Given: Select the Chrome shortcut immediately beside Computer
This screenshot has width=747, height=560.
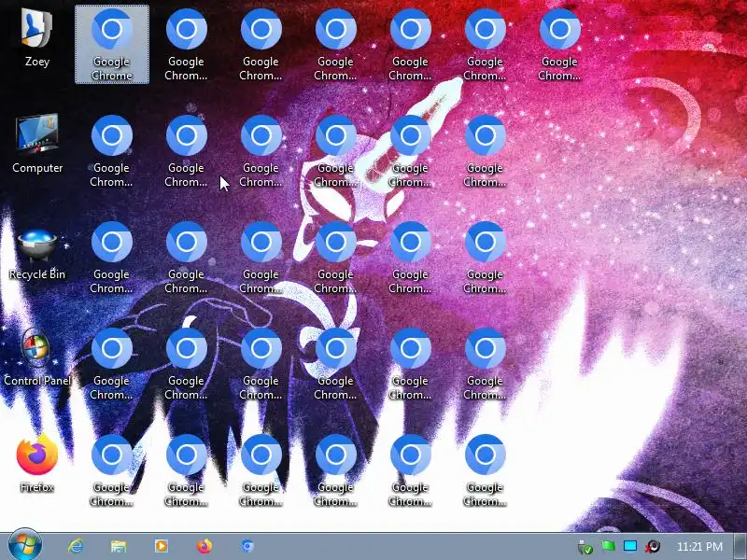Looking at the screenshot, I should (x=112, y=150).
